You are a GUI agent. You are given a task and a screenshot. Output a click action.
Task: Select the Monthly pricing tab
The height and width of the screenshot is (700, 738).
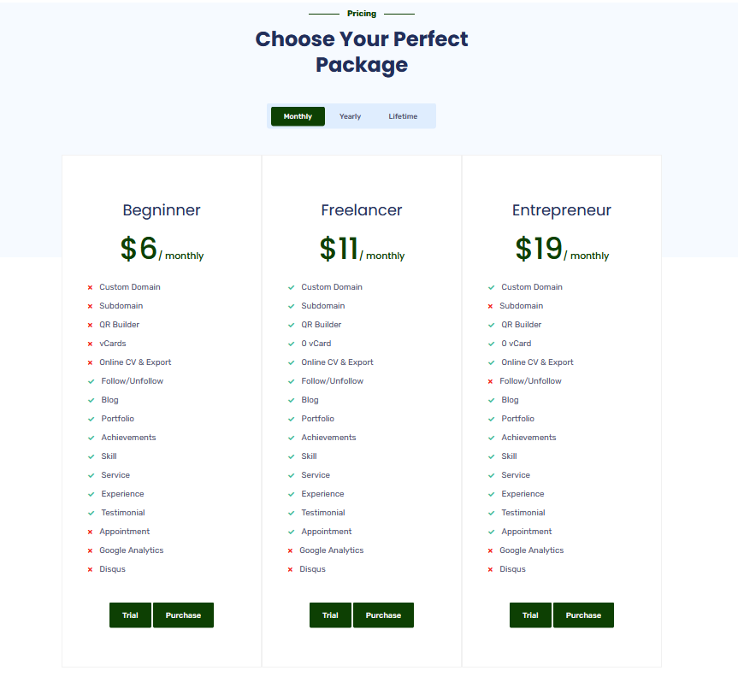298,116
